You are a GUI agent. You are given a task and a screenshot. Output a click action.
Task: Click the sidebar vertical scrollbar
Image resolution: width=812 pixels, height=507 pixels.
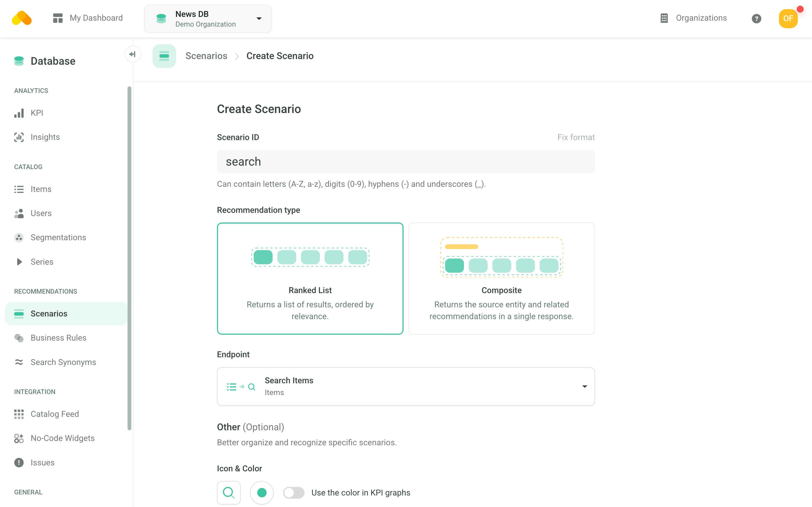pos(129,258)
